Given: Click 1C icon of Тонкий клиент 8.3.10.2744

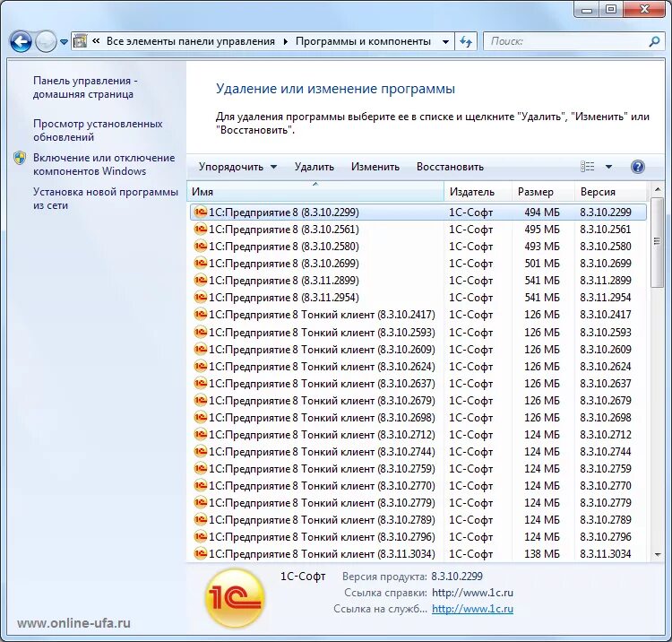Looking at the screenshot, I should (x=200, y=451).
